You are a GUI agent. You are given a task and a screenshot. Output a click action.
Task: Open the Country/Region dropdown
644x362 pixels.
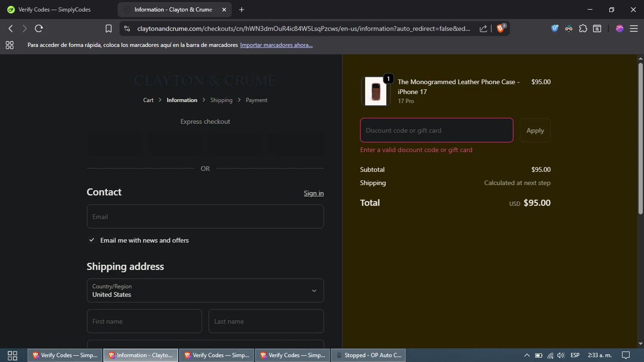coord(205,290)
